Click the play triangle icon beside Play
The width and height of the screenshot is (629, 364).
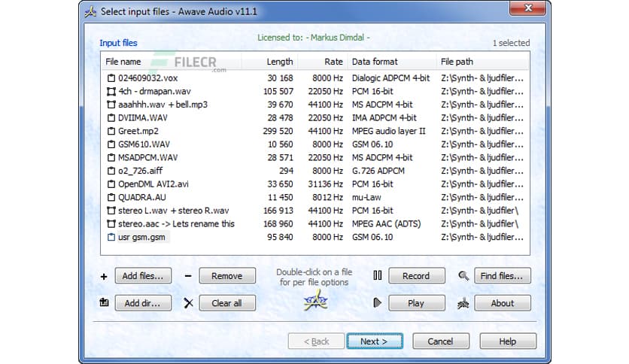coord(377,302)
